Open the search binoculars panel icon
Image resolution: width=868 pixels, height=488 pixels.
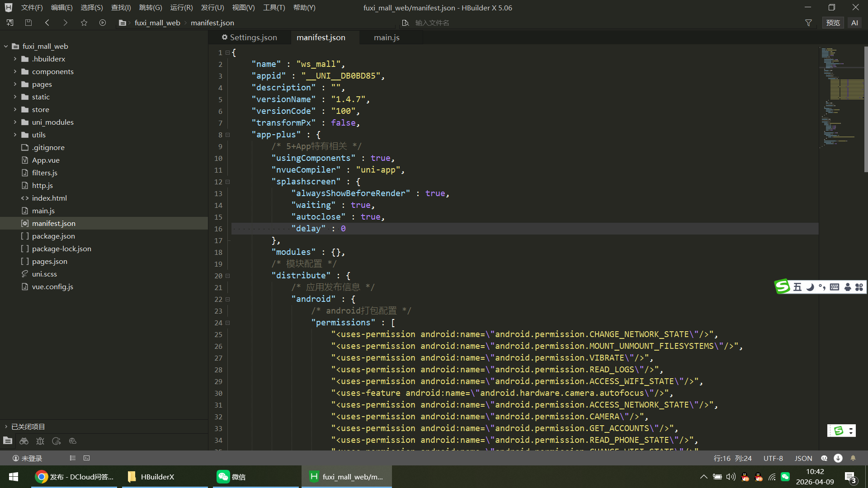pos(24,441)
